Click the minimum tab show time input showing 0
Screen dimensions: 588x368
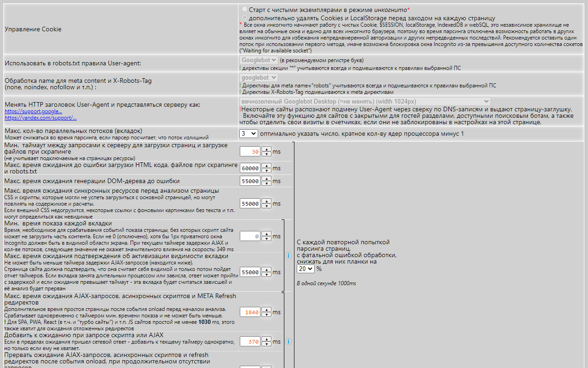pos(250,236)
